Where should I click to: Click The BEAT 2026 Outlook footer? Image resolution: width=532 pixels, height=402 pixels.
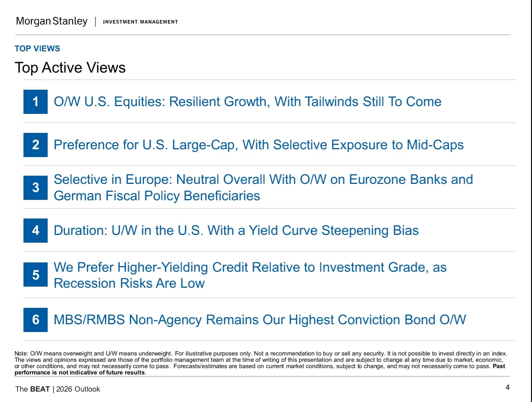(x=58, y=389)
